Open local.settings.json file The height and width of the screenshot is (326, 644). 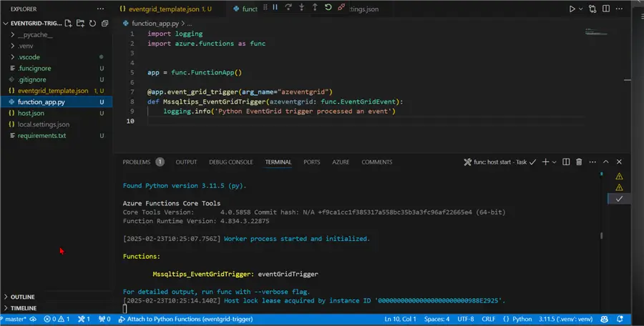pos(57,124)
